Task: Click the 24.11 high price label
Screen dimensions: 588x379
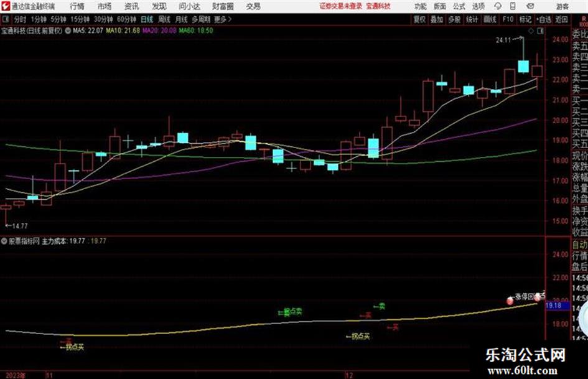Action: point(503,40)
